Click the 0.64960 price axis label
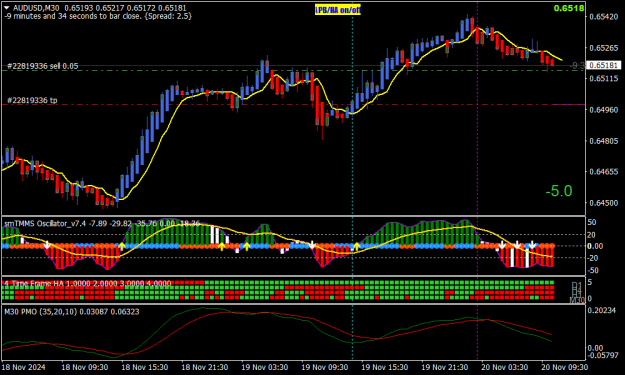Screen dimensions: 625x375 [604, 110]
